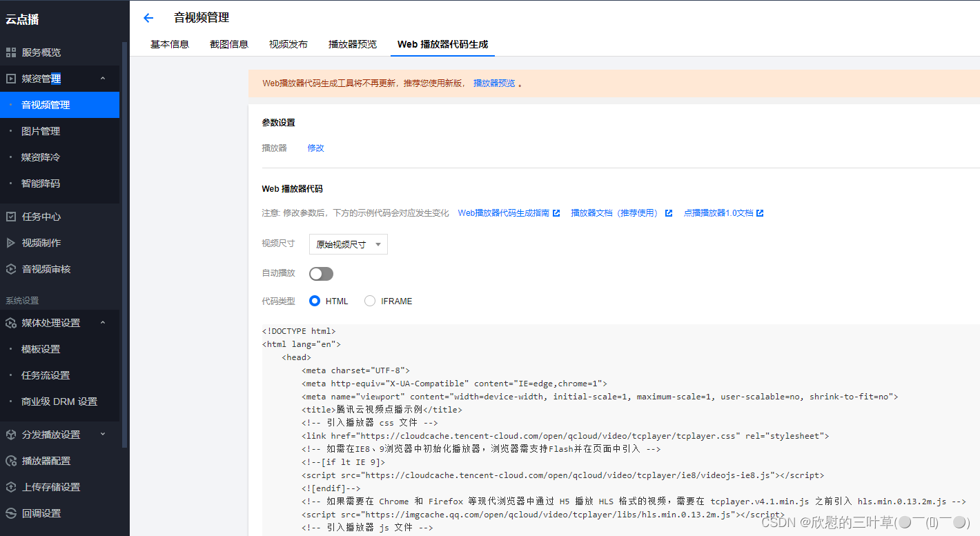Switch to the 播放器预览 tab
The width and height of the screenshot is (980, 536).
coord(353,44)
